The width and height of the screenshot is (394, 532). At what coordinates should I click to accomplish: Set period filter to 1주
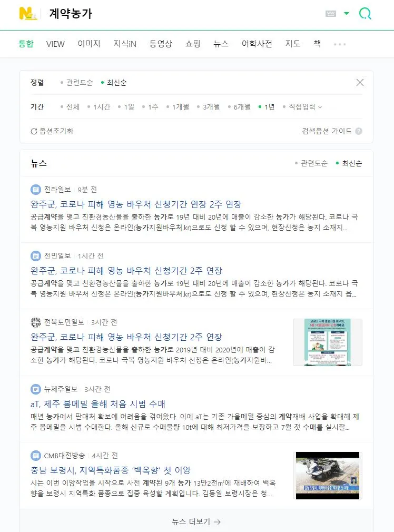pos(150,107)
